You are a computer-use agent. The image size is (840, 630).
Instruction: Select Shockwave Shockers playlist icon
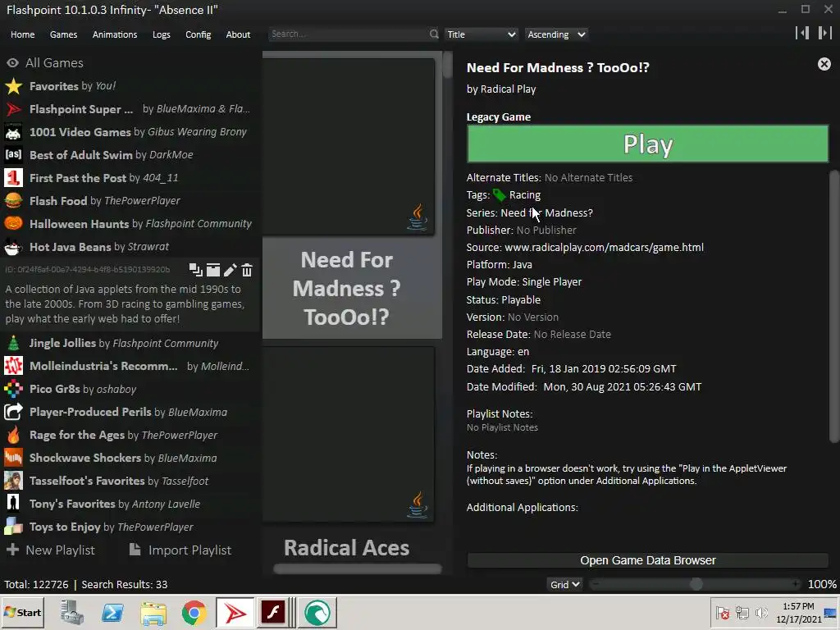[13, 458]
